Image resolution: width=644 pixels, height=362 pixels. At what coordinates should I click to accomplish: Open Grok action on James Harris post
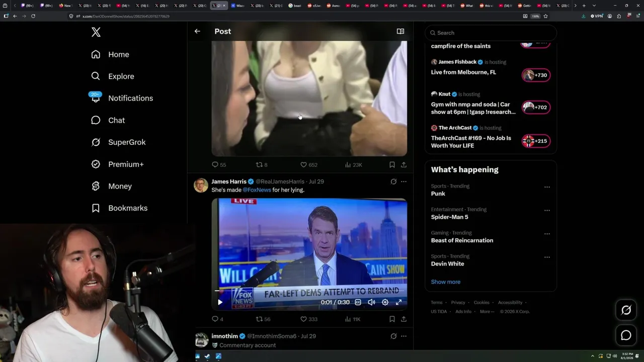[393, 182]
